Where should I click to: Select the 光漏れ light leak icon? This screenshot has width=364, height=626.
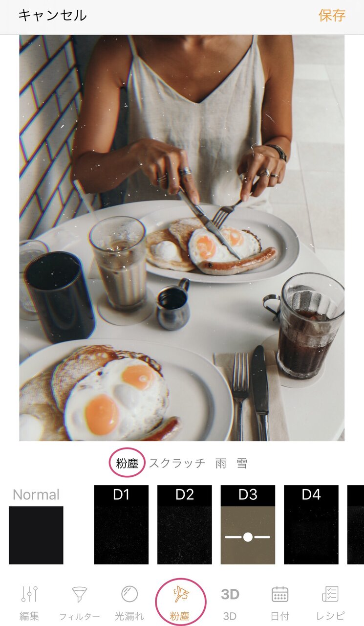pyautogui.click(x=129, y=594)
